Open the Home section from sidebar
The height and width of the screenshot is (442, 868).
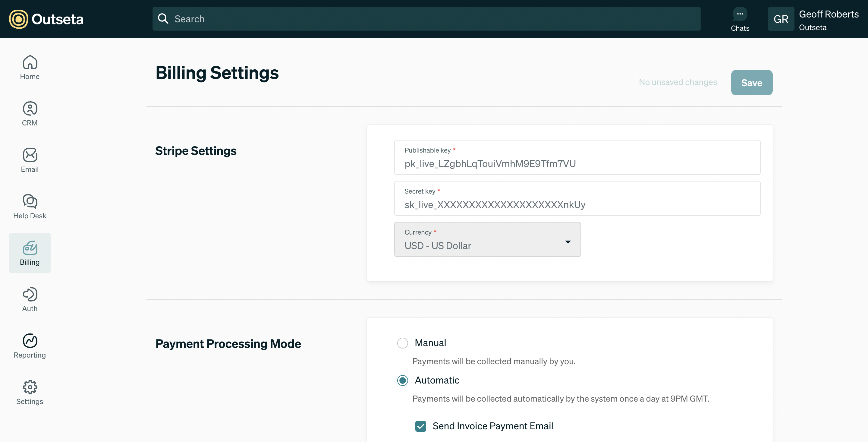click(x=30, y=68)
